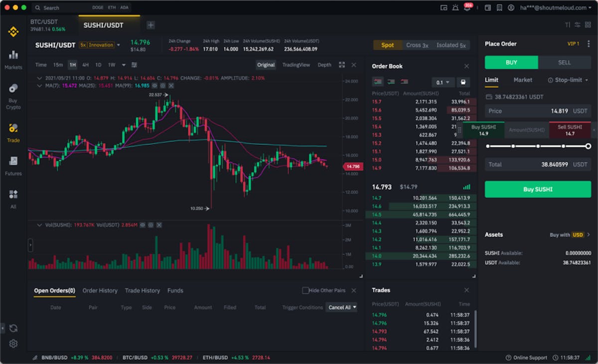Remove the Vol(SUSHI) indicator

point(159,225)
